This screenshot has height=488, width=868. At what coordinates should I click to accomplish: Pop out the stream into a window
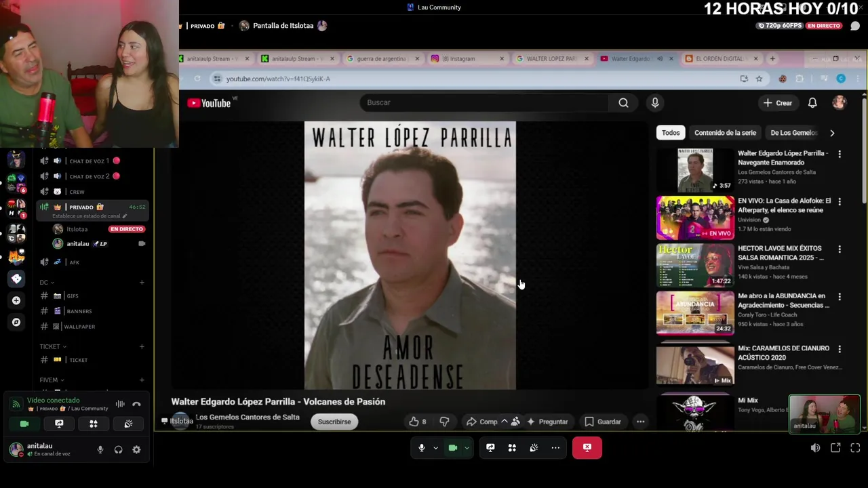tap(835, 447)
